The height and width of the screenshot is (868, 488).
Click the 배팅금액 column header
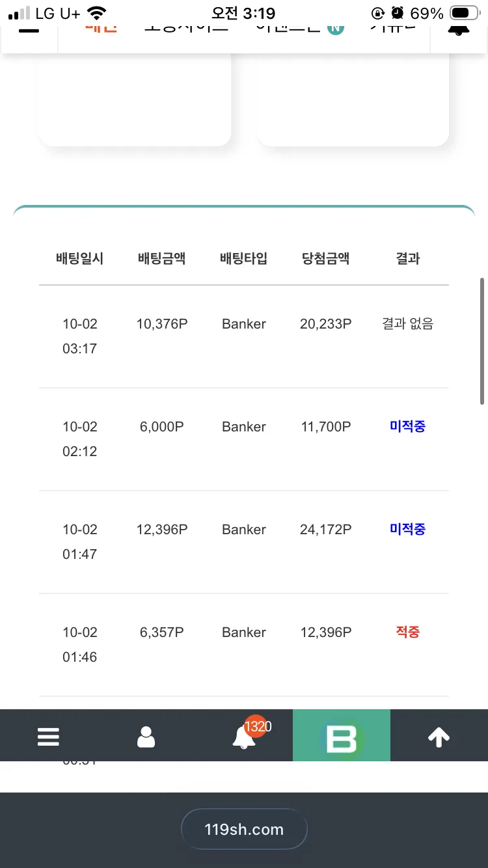pos(162,258)
